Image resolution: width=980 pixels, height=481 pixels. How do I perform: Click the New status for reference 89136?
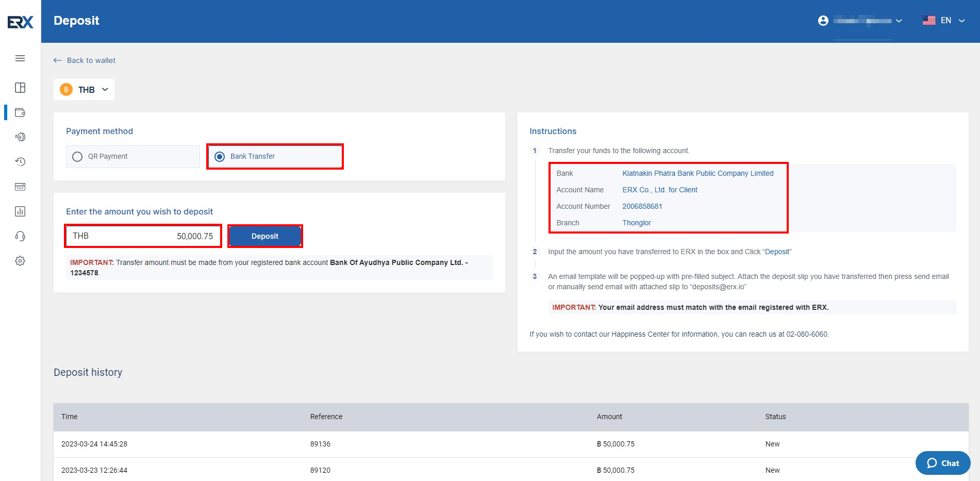(x=773, y=444)
